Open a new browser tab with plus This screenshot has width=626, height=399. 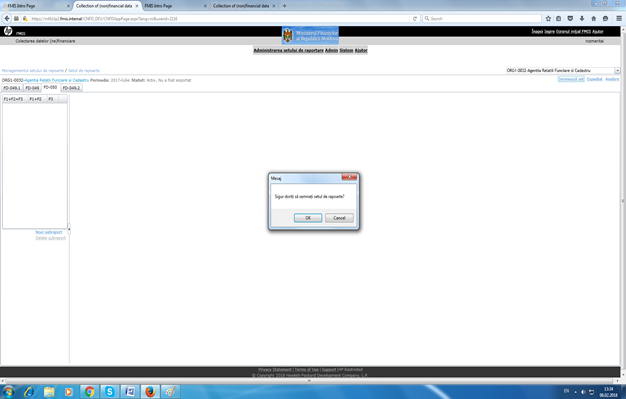[x=284, y=6]
